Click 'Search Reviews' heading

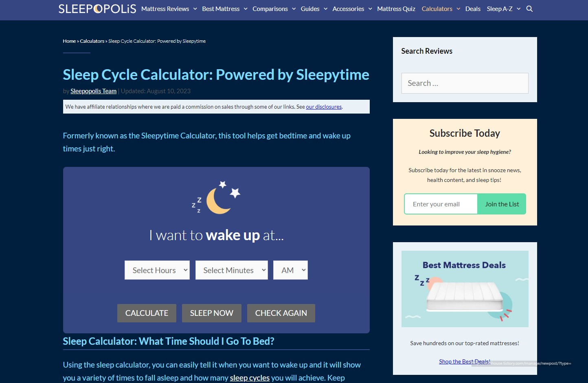(x=427, y=51)
